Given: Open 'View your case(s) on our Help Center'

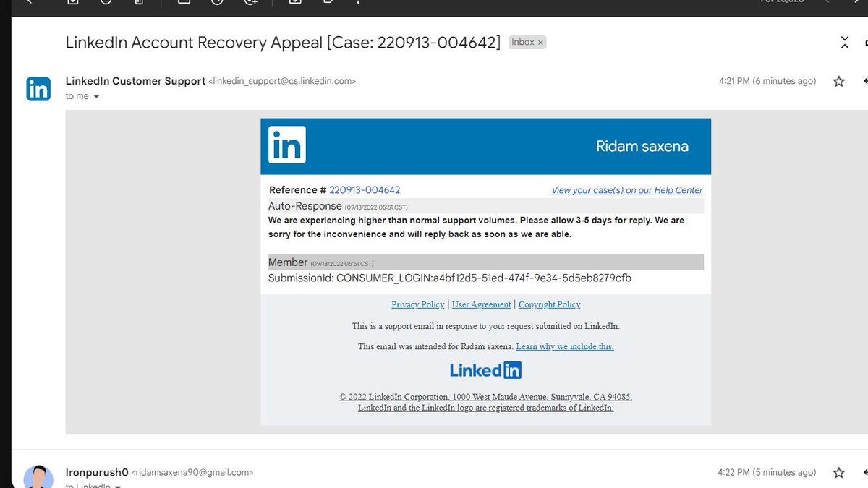Looking at the screenshot, I should [627, 190].
